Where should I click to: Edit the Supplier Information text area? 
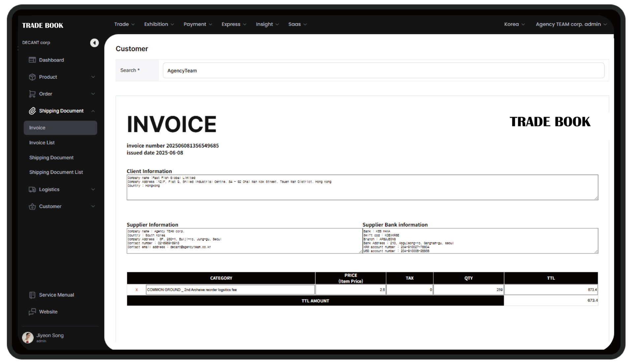coord(244,241)
